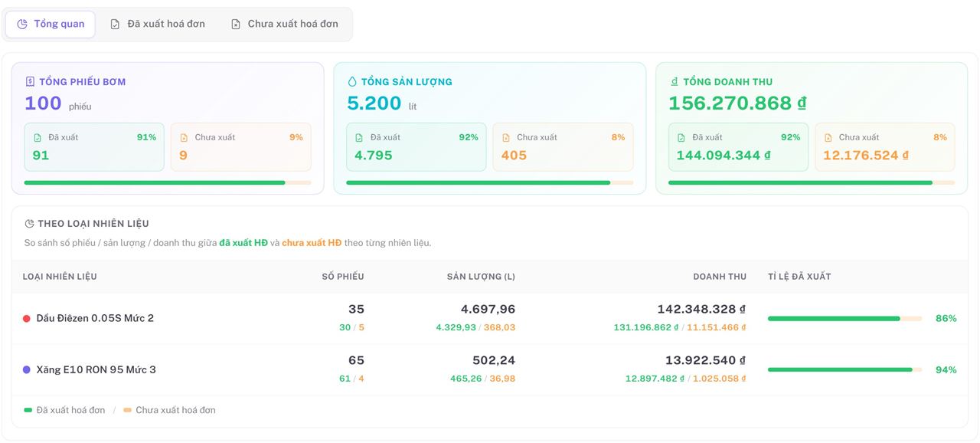
Task: Click the pie chart icon in Tổng quan tab
Action: [22, 24]
